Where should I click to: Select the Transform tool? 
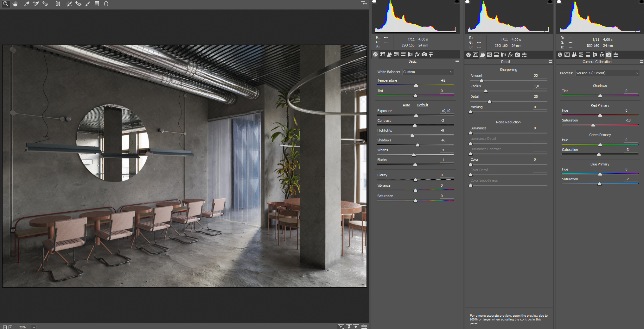[58, 4]
